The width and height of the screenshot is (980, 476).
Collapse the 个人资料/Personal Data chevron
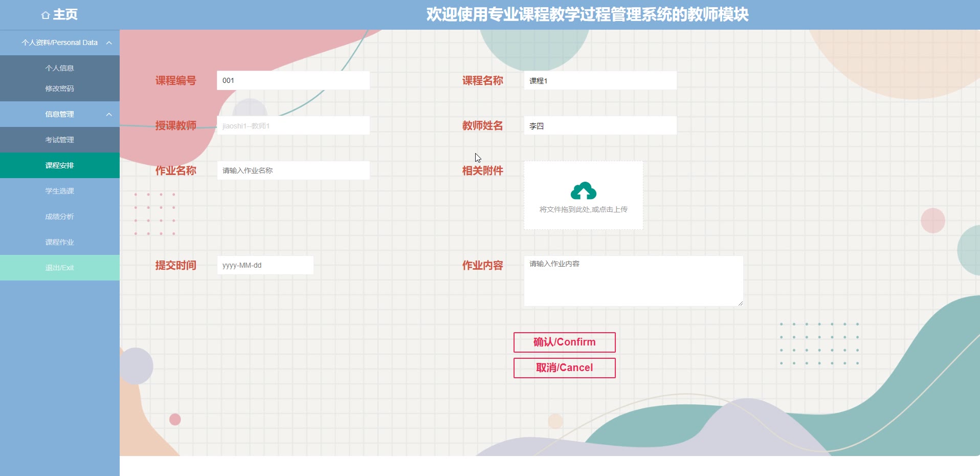109,43
